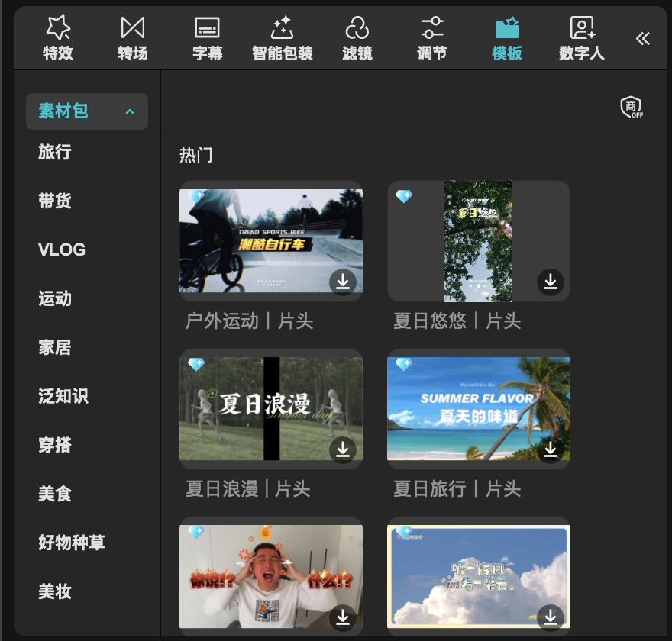672x641 pixels.
Task: Preview the 潮酷自行车 bike thumbnail
Action: (271, 240)
